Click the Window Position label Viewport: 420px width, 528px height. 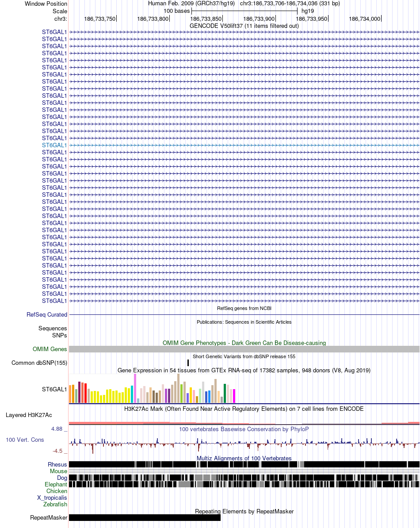click(x=46, y=4)
